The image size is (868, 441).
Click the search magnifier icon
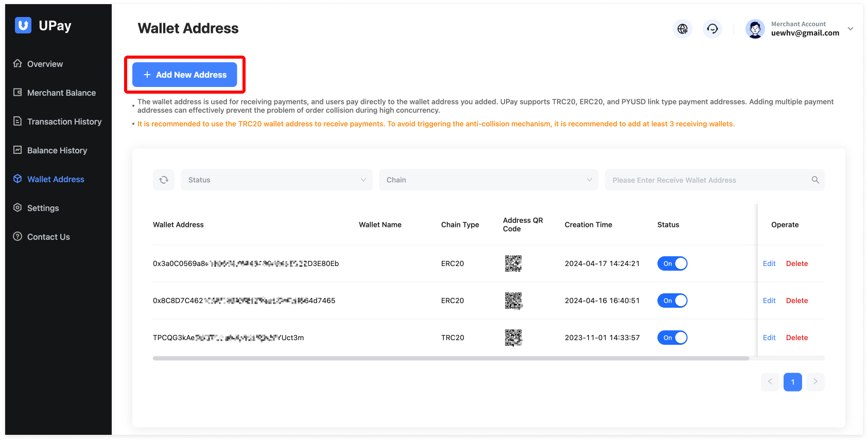click(x=815, y=180)
